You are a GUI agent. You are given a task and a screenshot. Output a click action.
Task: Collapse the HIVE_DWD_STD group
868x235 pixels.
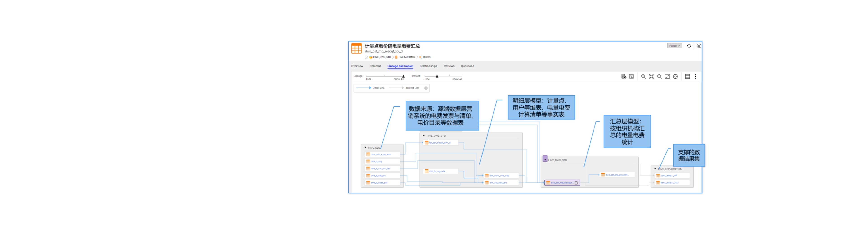tap(424, 136)
